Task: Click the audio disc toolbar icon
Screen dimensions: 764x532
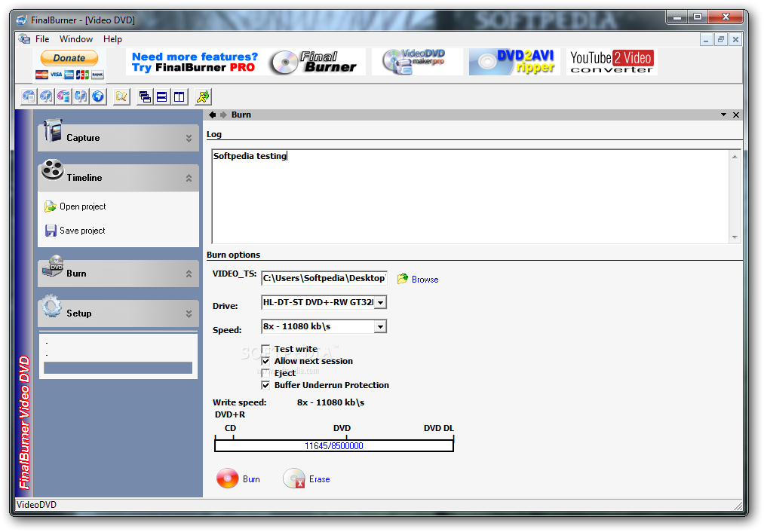Action: tap(46, 96)
